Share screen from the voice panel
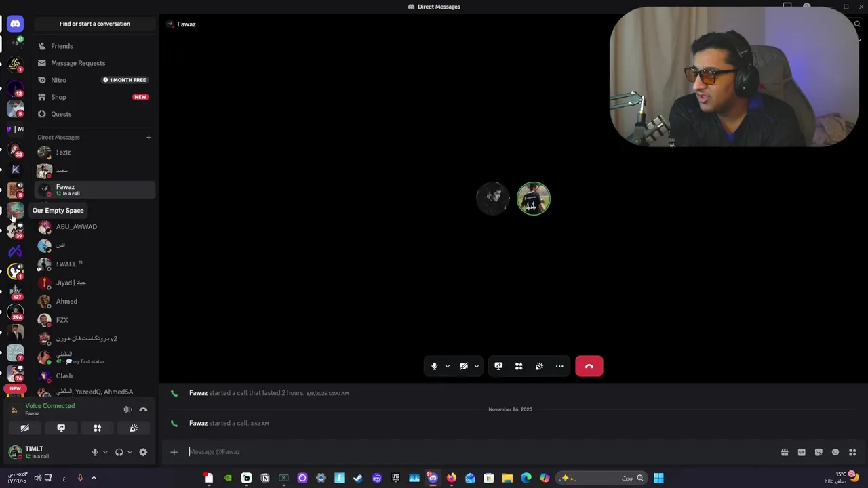868x488 pixels. coord(61,428)
